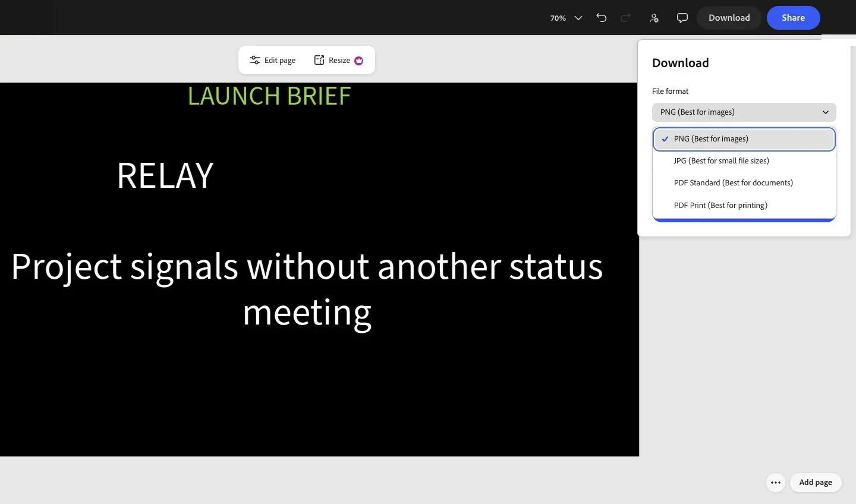
Task: Click the premium crown badge beside Resize
Action: pyautogui.click(x=359, y=61)
